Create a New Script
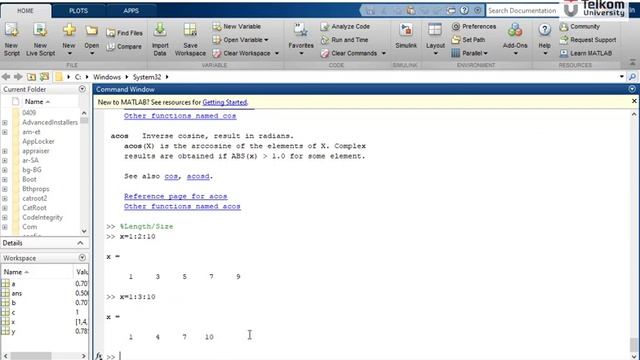Screen dimensions: 640x360 coord(11,39)
